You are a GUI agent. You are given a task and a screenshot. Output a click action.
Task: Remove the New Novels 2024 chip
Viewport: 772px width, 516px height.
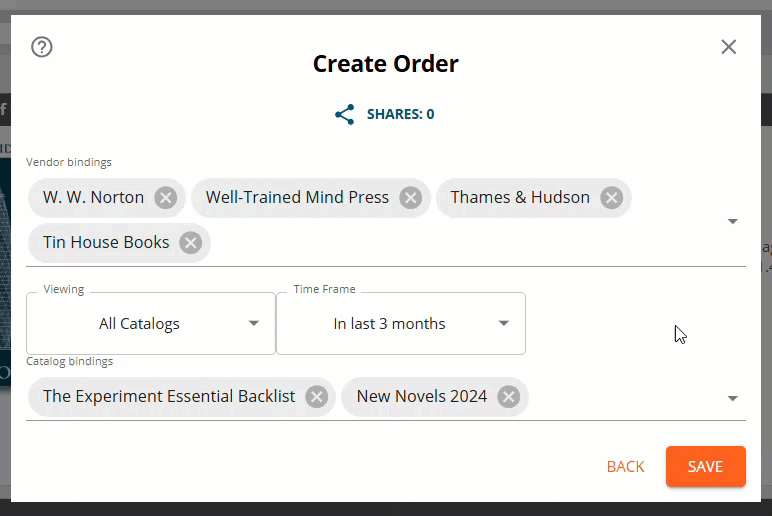pyautogui.click(x=508, y=397)
